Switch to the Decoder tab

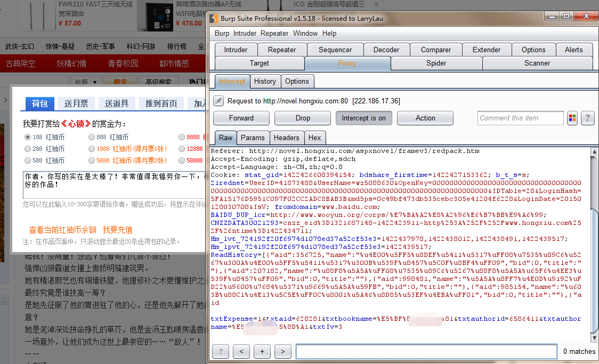point(386,50)
